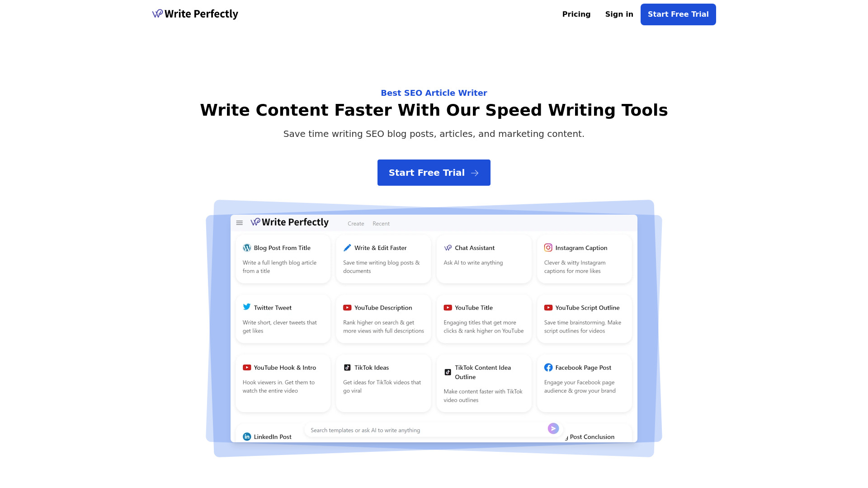The width and height of the screenshot is (868, 488).
Task: Select the Write Perfectly logo home link
Action: point(195,14)
